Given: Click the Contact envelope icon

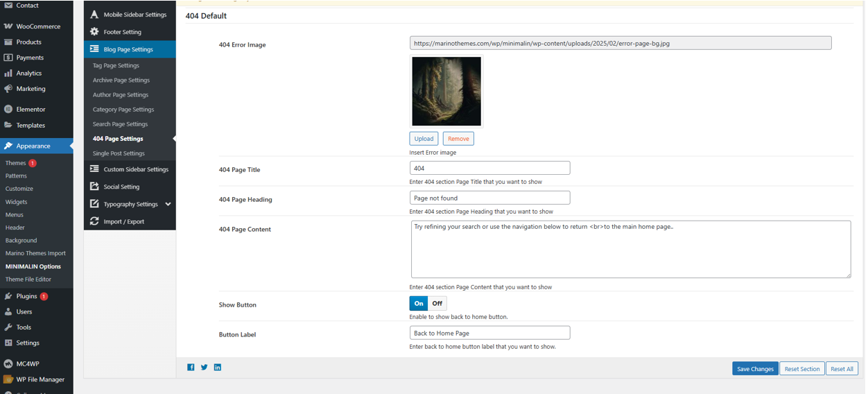Looking at the screenshot, I should coord(8,6).
